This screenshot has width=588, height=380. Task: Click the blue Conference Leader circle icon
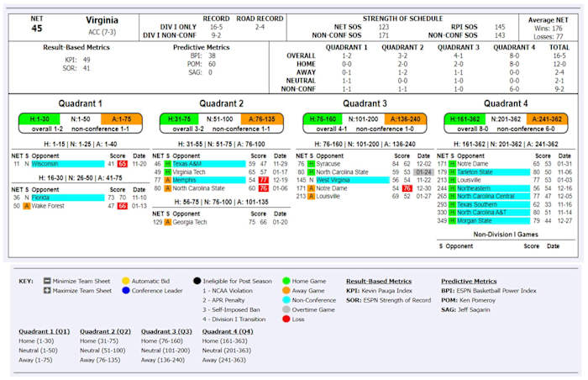tap(124, 291)
